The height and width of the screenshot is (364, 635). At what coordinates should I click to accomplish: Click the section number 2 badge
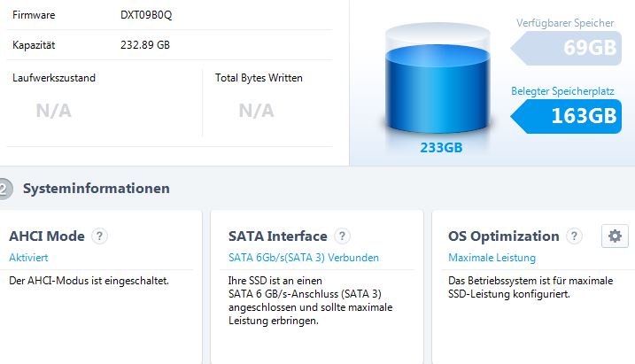[4, 189]
